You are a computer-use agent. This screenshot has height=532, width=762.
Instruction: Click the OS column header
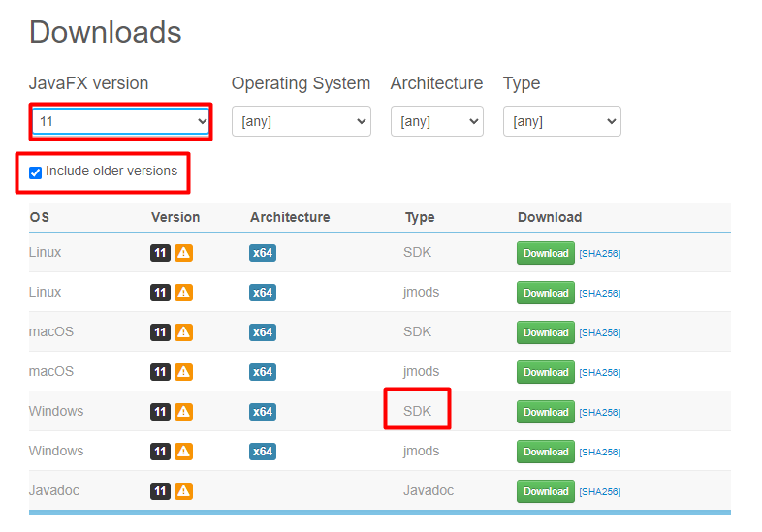point(40,217)
